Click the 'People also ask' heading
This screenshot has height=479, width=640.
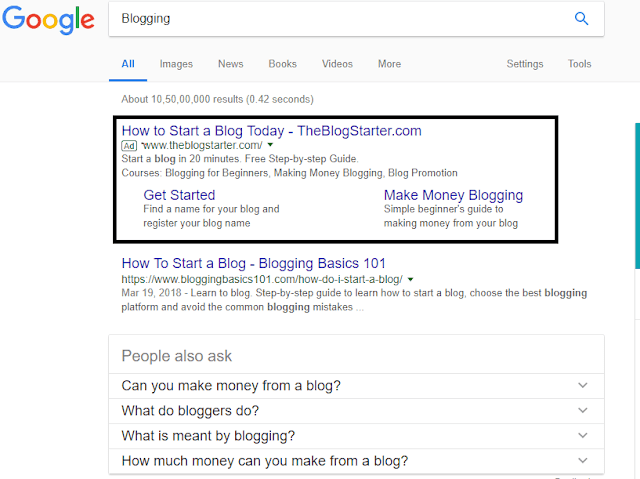177,356
